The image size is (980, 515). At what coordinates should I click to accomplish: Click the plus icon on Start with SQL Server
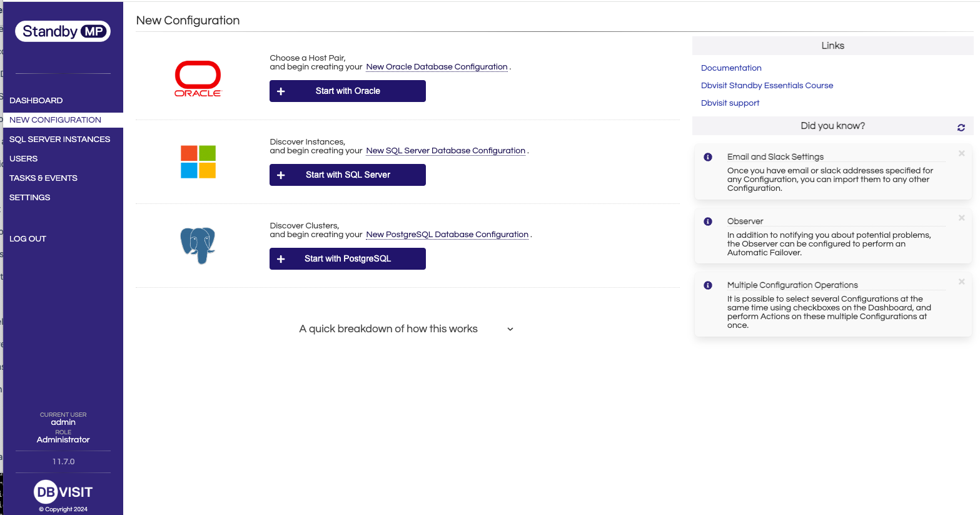click(x=281, y=175)
